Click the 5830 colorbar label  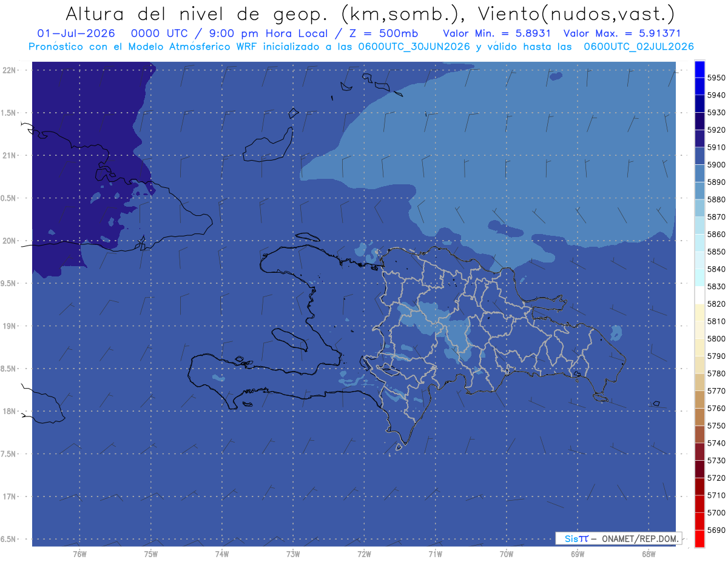pos(716,287)
